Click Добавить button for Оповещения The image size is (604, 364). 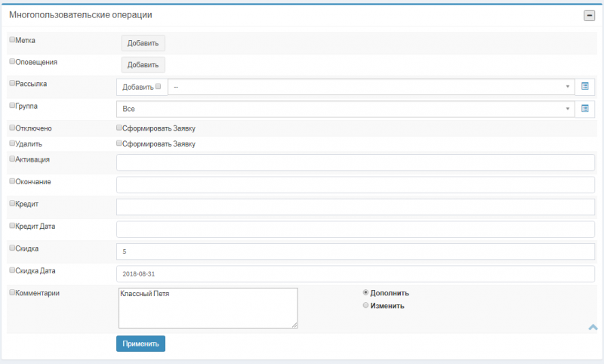point(143,65)
